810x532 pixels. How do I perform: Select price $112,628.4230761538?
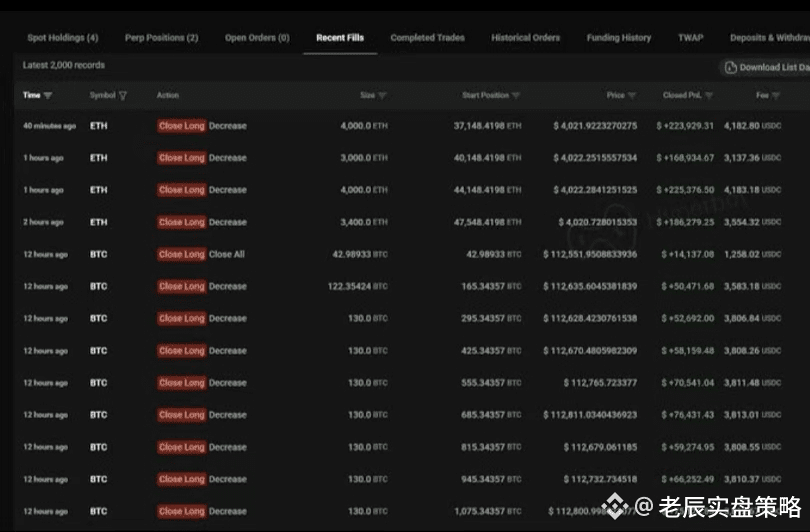[590, 319]
